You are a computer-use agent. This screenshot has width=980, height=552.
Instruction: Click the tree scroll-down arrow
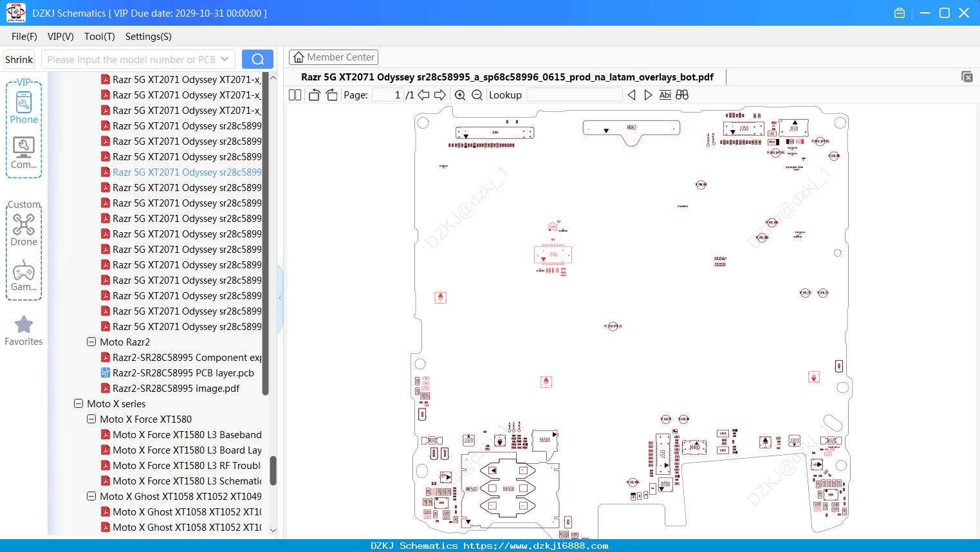click(273, 530)
